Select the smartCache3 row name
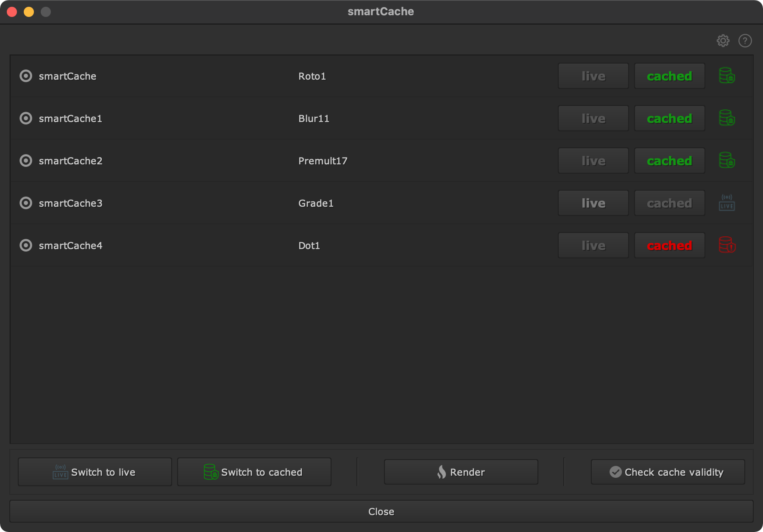763x532 pixels. pyautogui.click(x=71, y=203)
